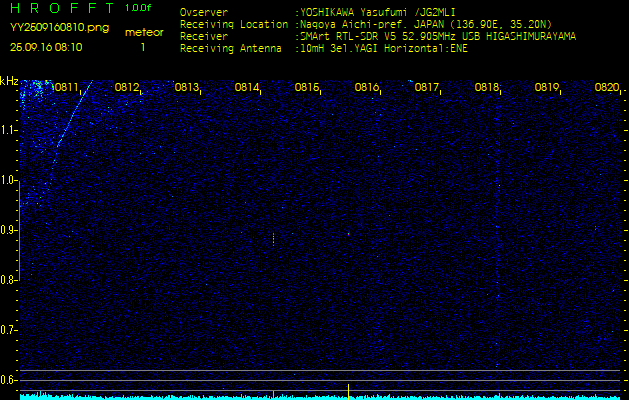Click the kHz axis unit label

pyautogui.click(x=9, y=81)
